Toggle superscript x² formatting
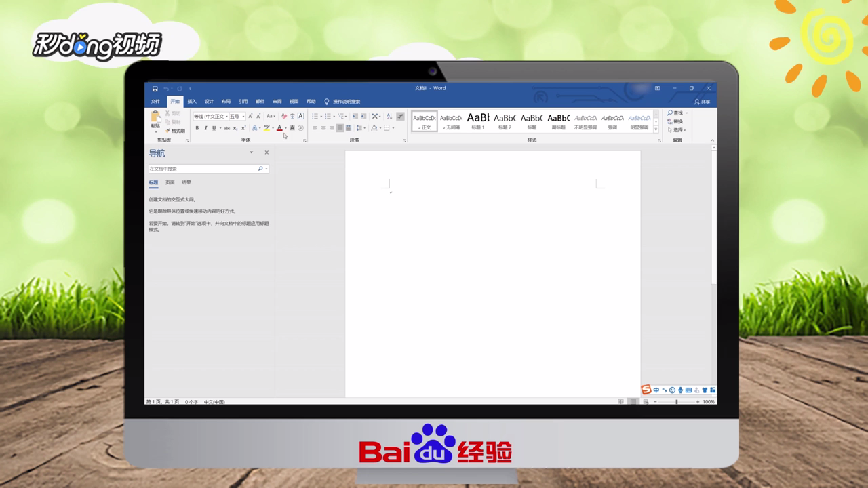The width and height of the screenshot is (868, 488). coord(243,128)
